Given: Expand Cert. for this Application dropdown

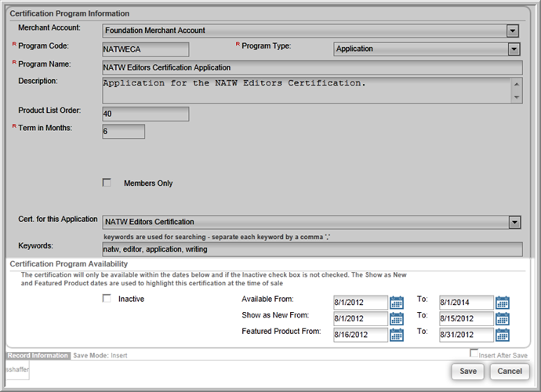Looking at the screenshot, I should coord(514,222).
